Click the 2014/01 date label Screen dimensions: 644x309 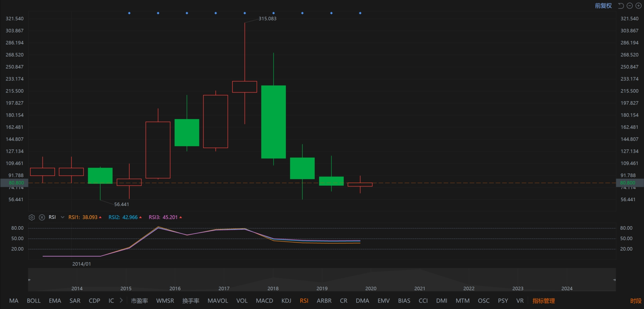point(82,264)
